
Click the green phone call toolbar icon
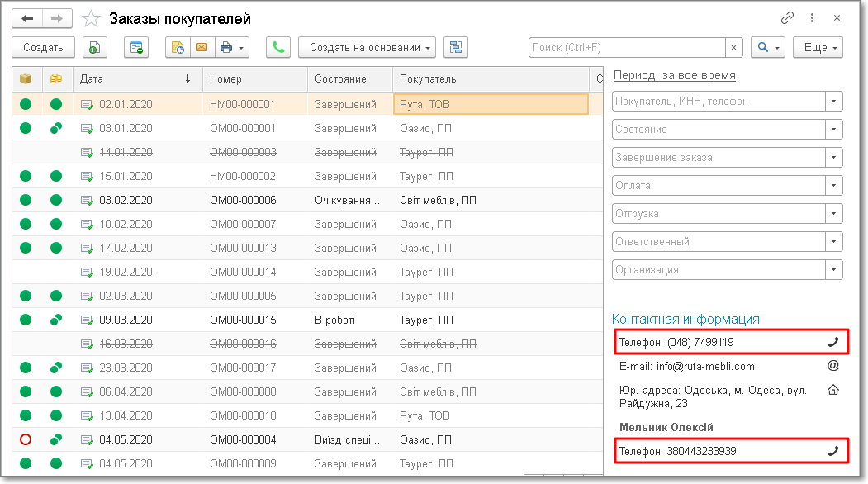pos(277,48)
